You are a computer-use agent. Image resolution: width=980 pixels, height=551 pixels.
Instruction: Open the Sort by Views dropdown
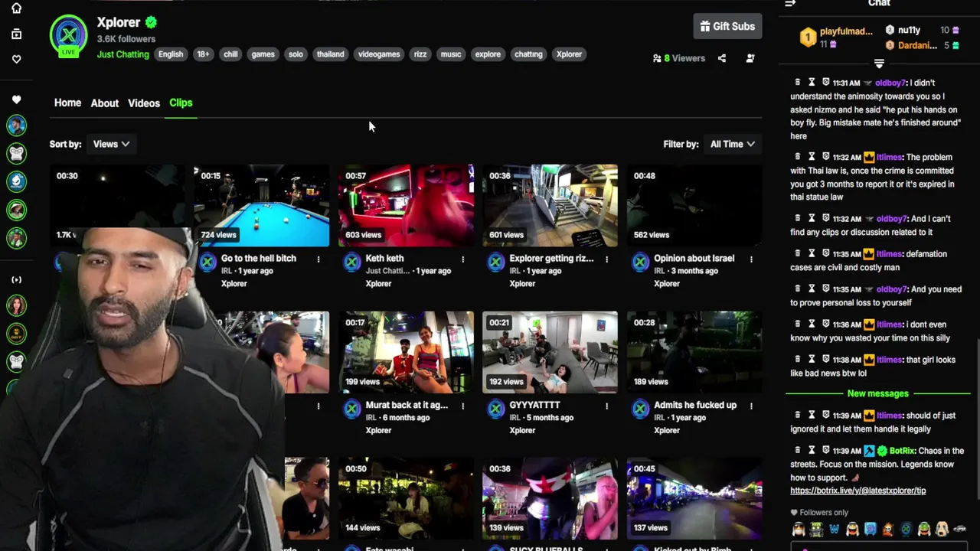[111, 144]
